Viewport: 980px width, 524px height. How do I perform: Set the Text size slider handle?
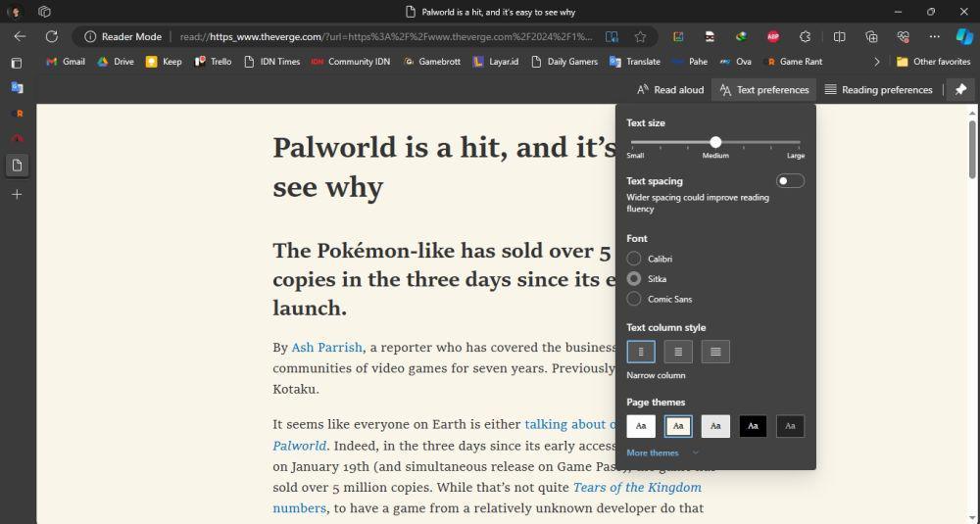(x=715, y=142)
